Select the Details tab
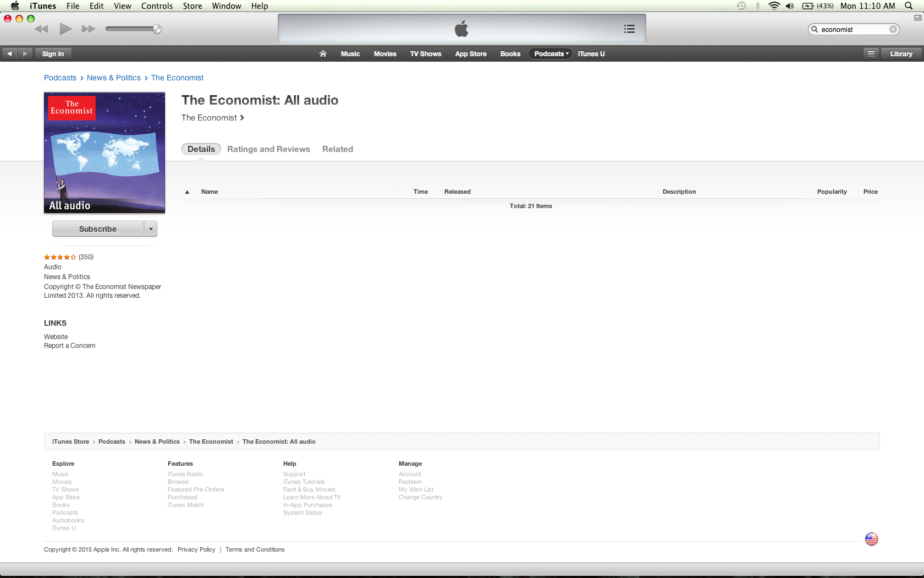This screenshot has height=578, width=924. click(x=201, y=149)
